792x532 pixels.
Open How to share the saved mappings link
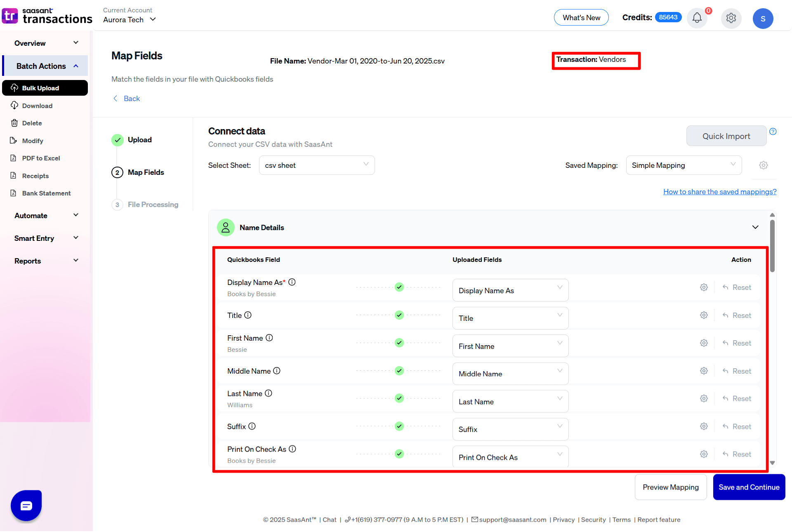point(720,191)
